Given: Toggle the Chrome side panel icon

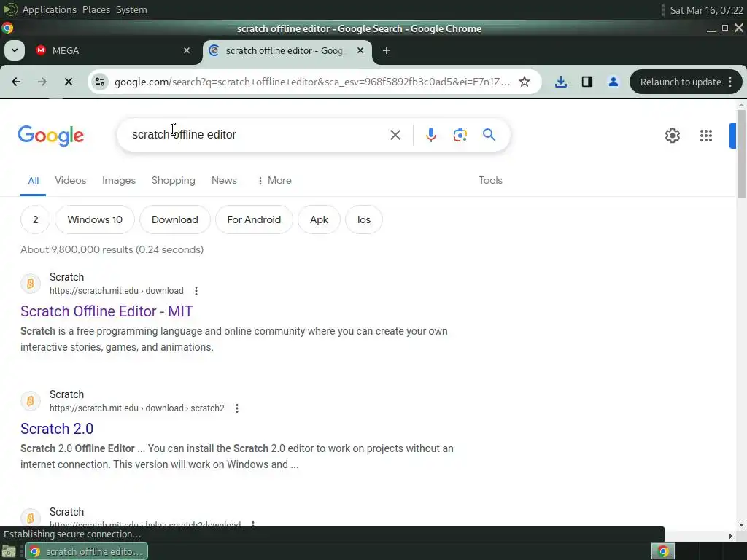Looking at the screenshot, I should click(587, 82).
